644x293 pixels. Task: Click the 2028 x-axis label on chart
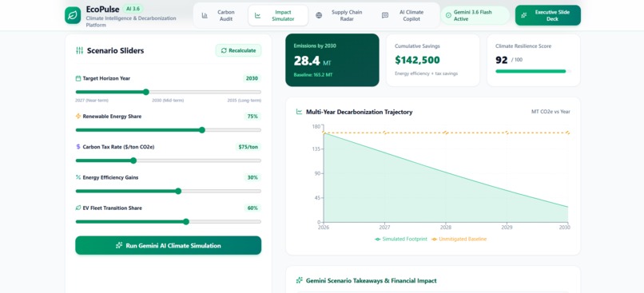click(446, 227)
